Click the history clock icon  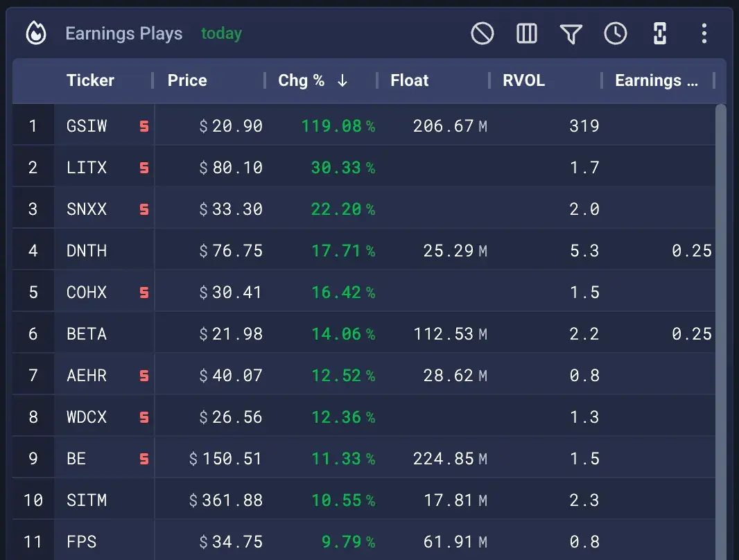[x=616, y=33]
